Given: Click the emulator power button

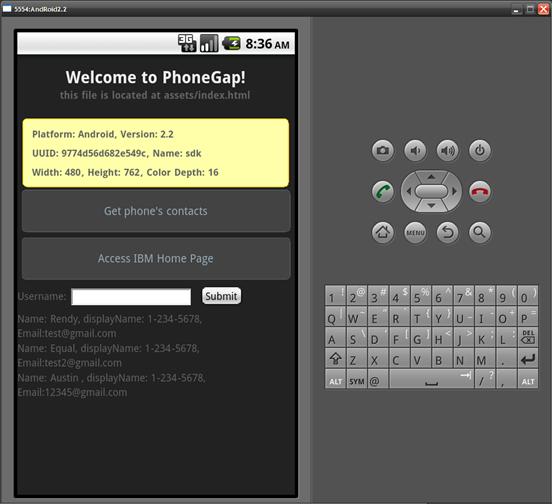Looking at the screenshot, I should click(x=480, y=151).
